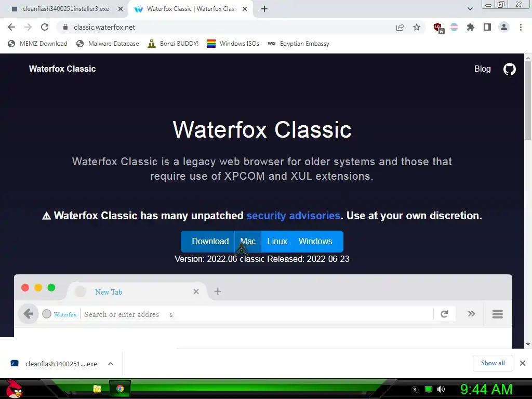Screen dimensions: 532x399
Task: Close the Waterfox Classic tab
Action: [x=245, y=9]
